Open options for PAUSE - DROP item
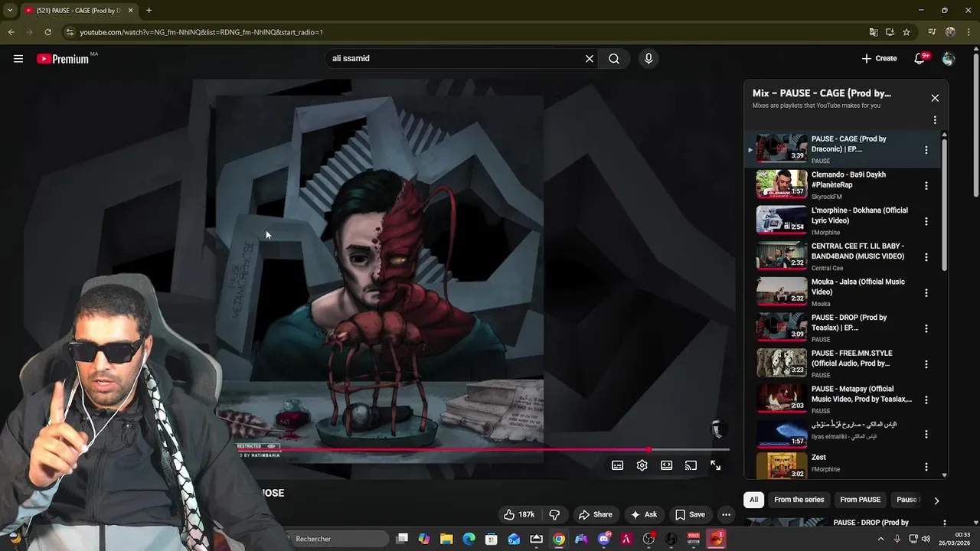The width and height of the screenshot is (980, 551). click(926, 328)
